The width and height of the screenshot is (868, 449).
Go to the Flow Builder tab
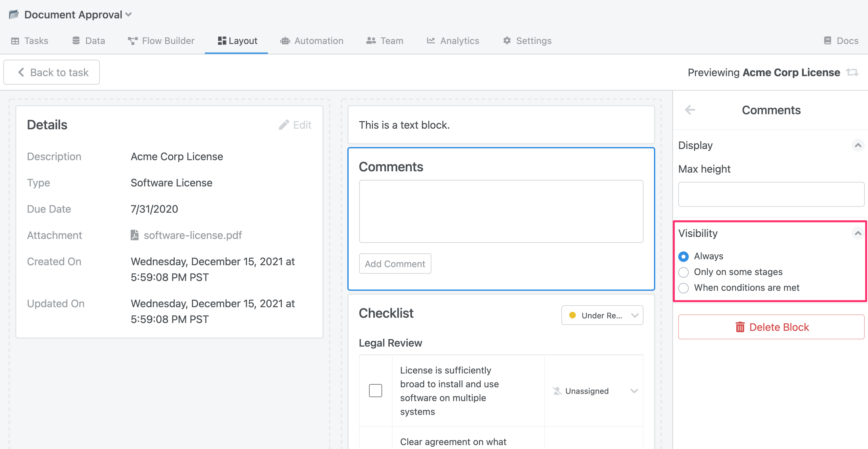coord(161,41)
